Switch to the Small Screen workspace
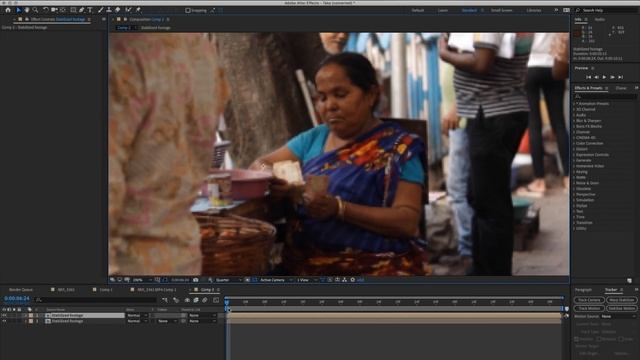 [x=501, y=10]
